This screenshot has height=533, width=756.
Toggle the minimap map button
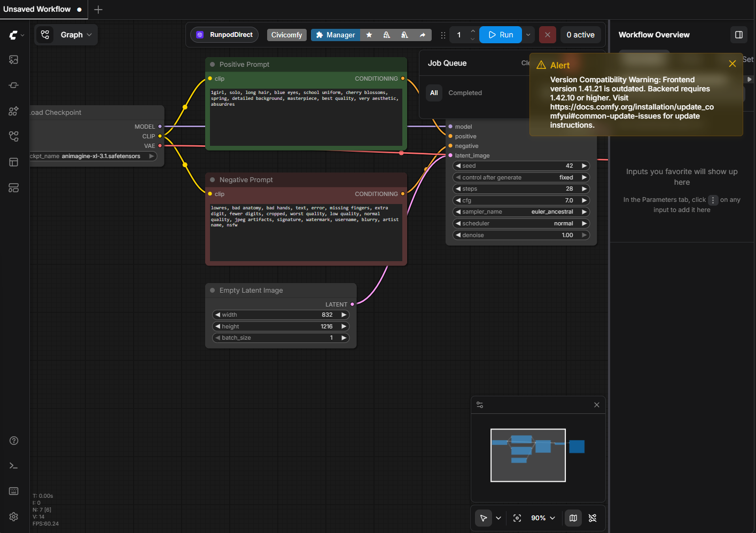click(573, 518)
